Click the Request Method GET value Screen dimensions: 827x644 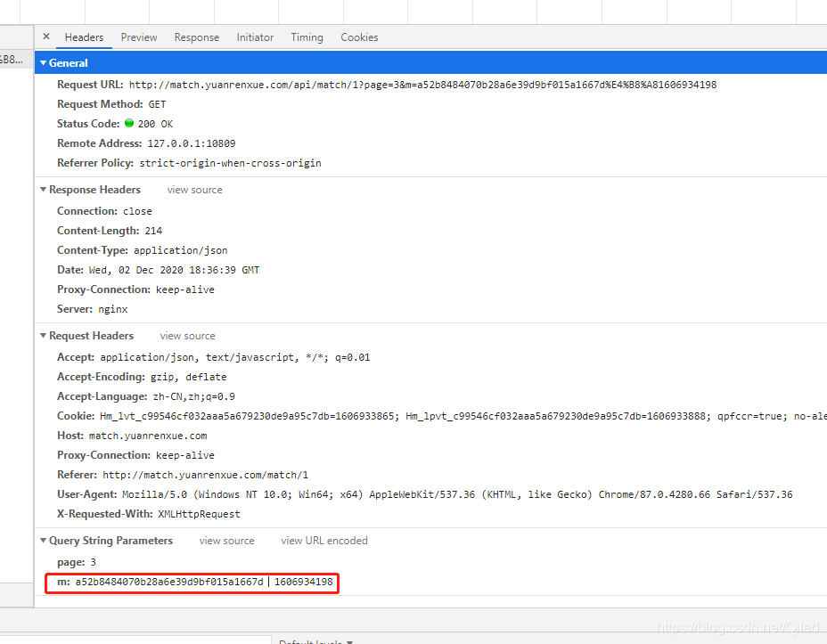(157, 104)
